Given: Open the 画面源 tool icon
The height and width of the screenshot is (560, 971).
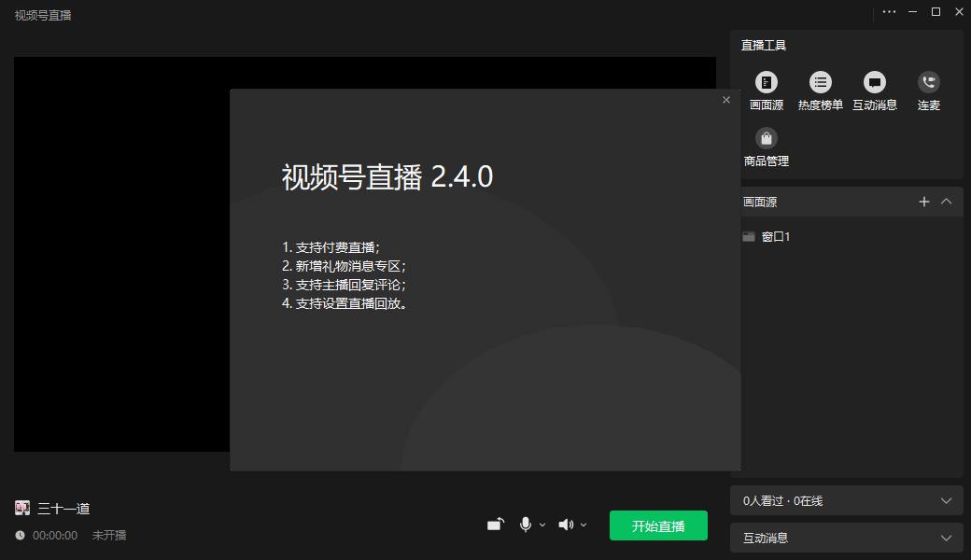Looking at the screenshot, I should [x=766, y=82].
